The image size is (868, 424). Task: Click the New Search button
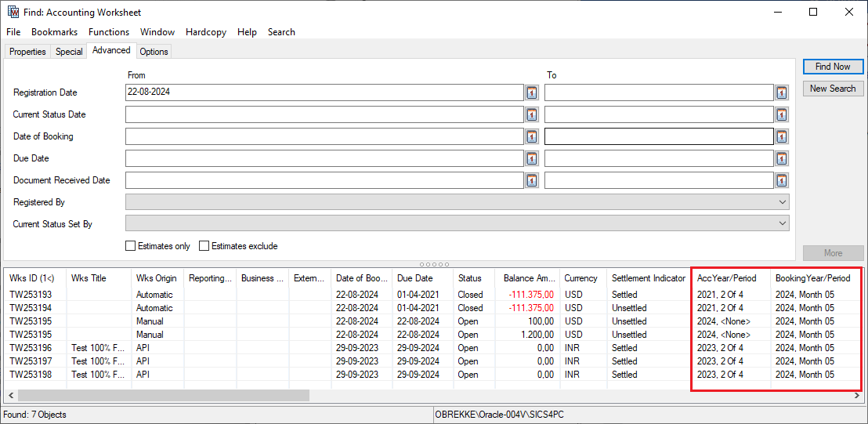pos(833,88)
